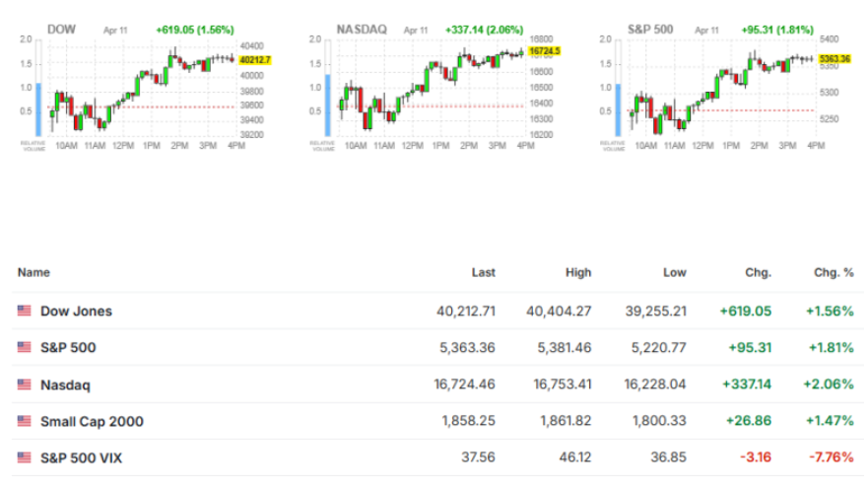The image size is (868, 493).
Task: Click S&P 500 VIX high value 46.12
Action: click(x=575, y=458)
